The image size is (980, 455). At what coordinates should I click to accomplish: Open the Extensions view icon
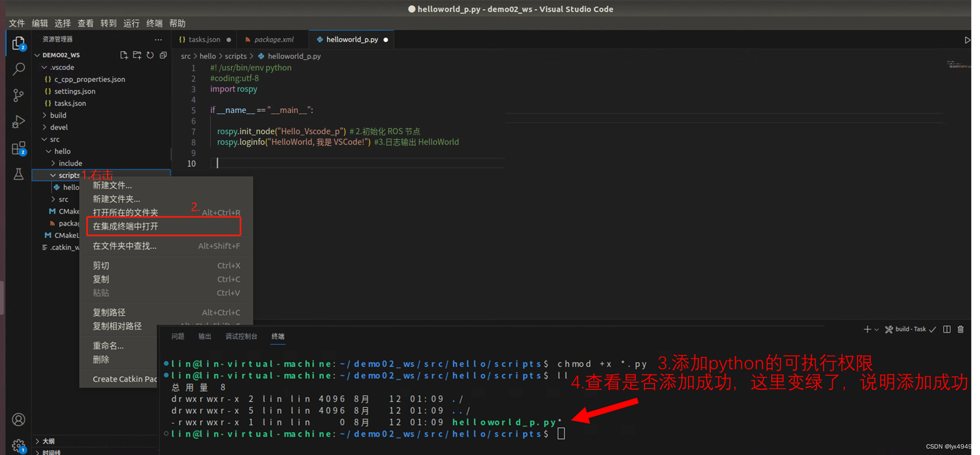(19, 148)
